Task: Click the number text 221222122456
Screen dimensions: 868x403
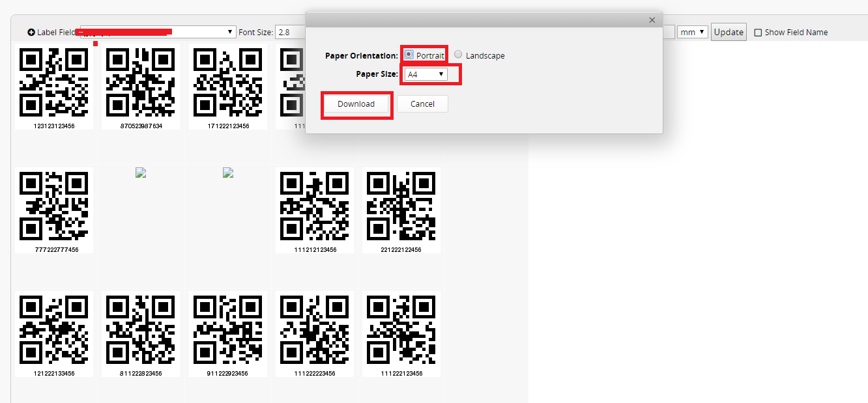Action: point(401,250)
